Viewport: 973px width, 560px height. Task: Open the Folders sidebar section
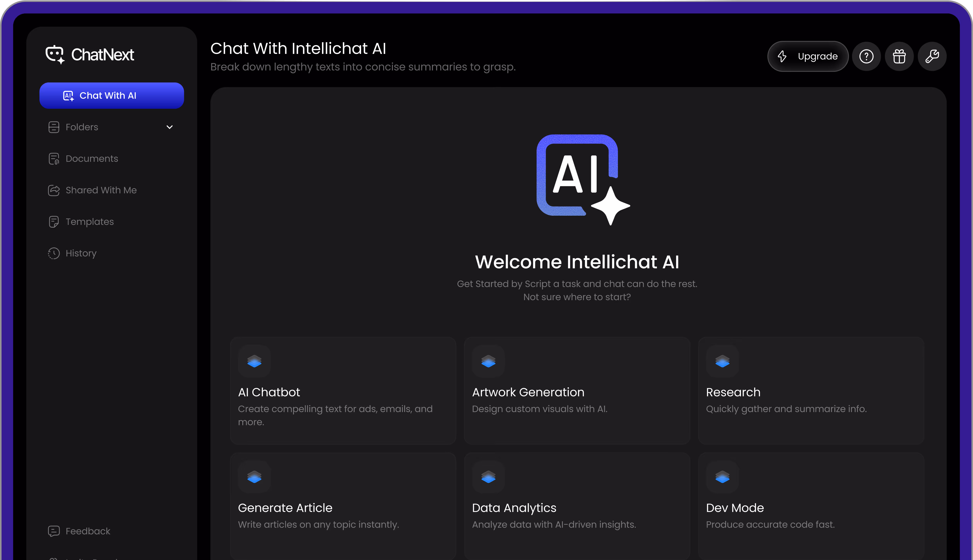[82, 127]
